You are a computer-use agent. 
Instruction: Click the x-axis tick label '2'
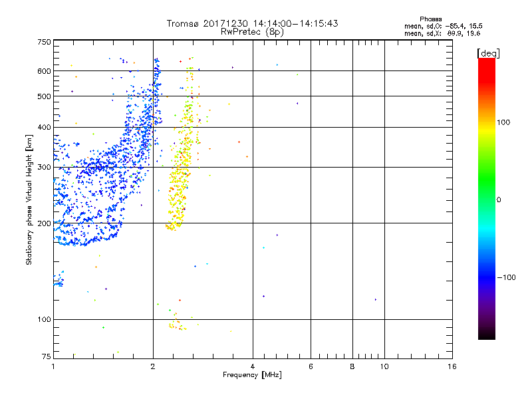point(153,366)
